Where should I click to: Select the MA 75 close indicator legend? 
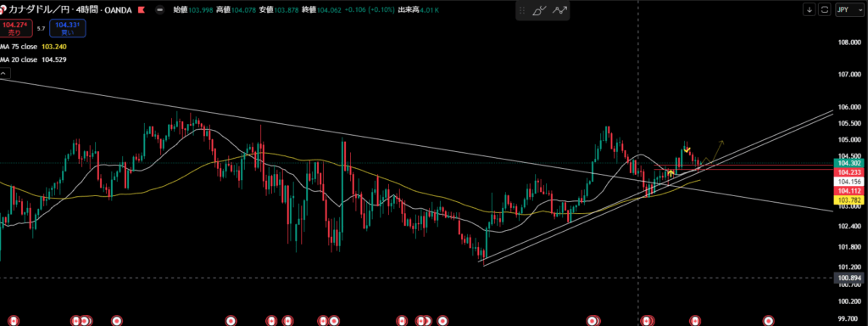click(33, 47)
